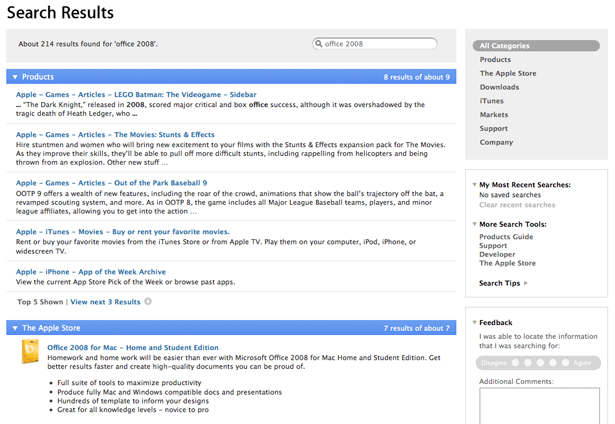Image resolution: width=615 pixels, height=424 pixels.
Task: Filter results by The Apple Store category
Action: (508, 73)
